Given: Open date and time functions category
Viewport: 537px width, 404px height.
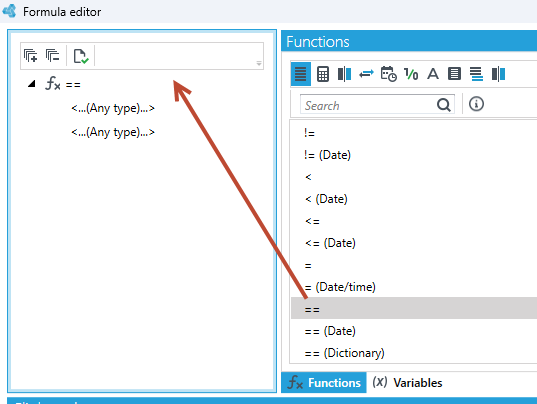Looking at the screenshot, I should click(388, 74).
